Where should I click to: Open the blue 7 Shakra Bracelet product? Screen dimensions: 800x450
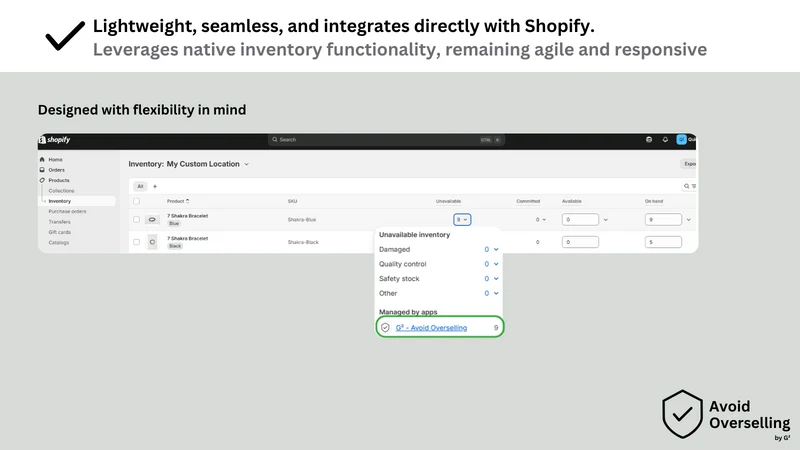pyautogui.click(x=187, y=216)
